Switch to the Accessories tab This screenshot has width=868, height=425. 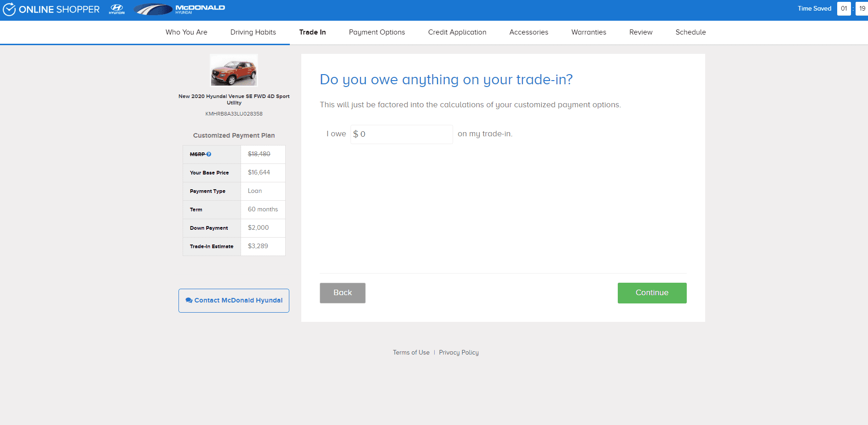coord(529,32)
